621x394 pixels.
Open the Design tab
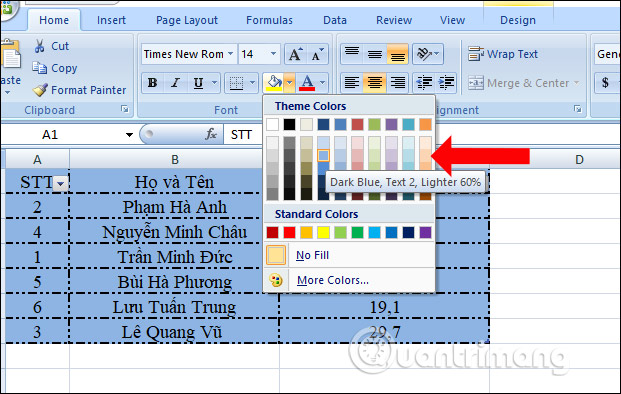click(518, 20)
